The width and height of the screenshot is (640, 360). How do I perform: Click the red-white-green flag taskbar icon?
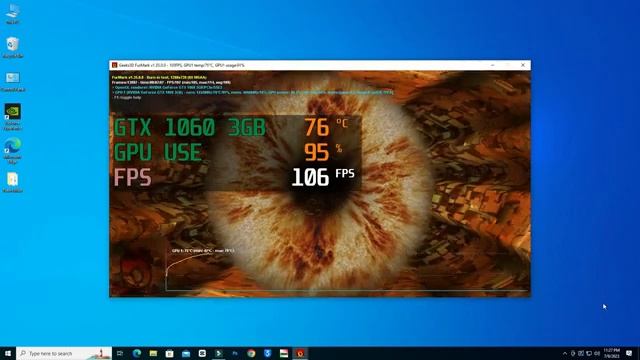pyautogui.click(x=284, y=353)
